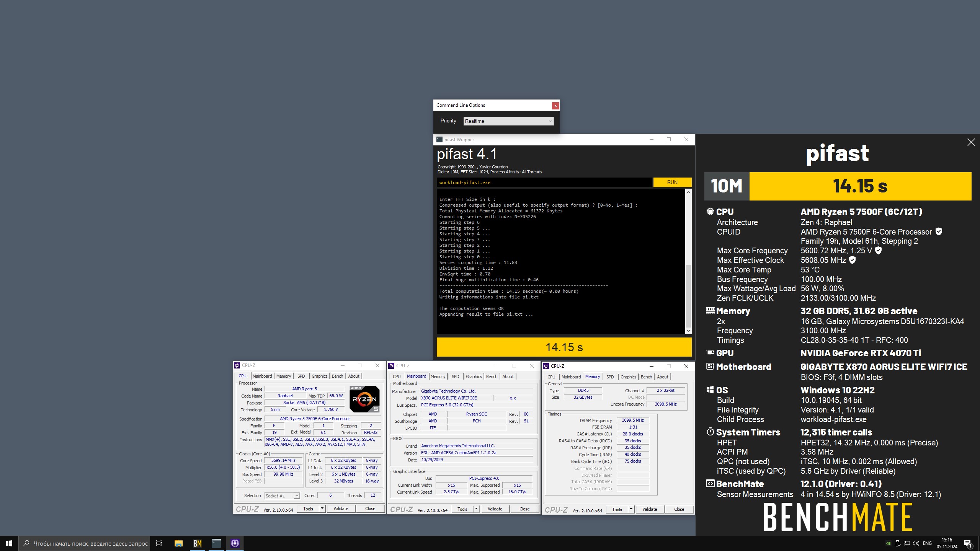The width and height of the screenshot is (980, 551).
Task: Maximize the pifast Wrapper window
Action: pyautogui.click(x=669, y=140)
